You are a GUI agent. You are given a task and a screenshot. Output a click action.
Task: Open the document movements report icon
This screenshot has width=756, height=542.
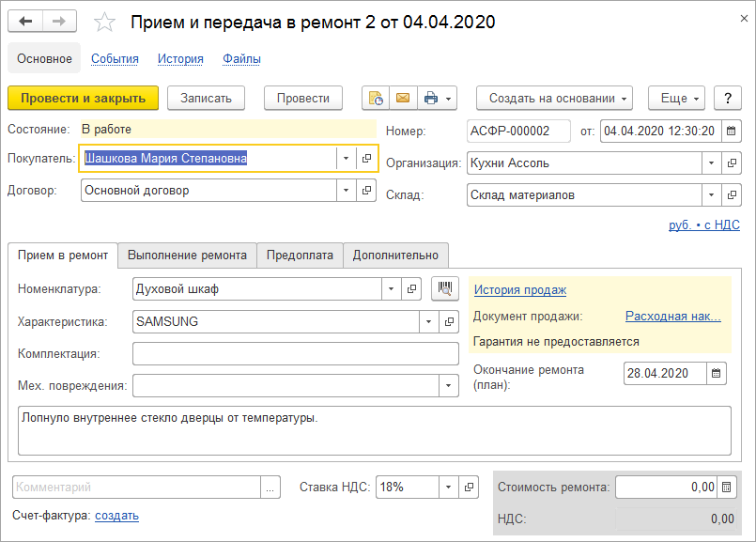pyautogui.click(x=376, y=98)
